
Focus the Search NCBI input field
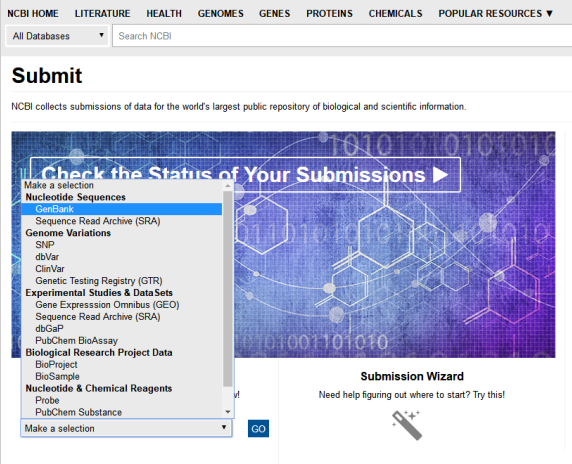click(x=342, y=36)
